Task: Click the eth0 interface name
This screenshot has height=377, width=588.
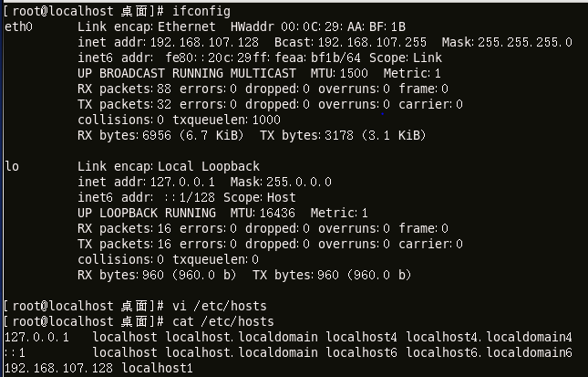Action: click(18, 26)
